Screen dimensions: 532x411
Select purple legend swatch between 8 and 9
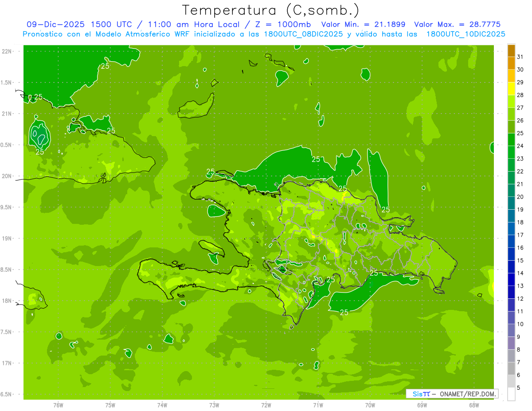coord(511,343)
